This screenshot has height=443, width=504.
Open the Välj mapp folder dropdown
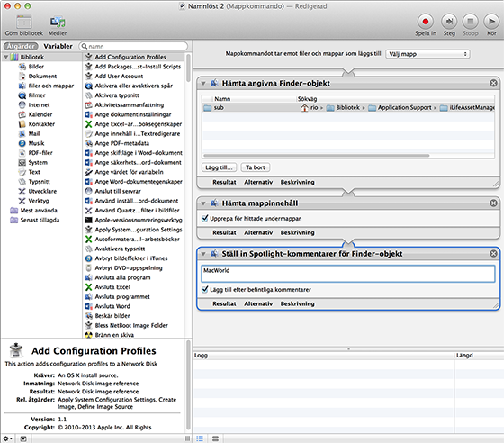click(427, 54)
